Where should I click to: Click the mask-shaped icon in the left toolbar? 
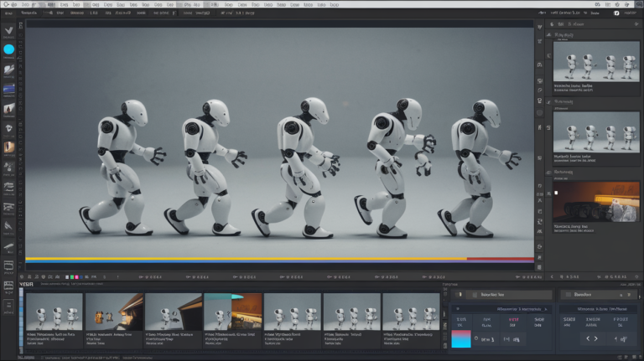coord(9,128)
